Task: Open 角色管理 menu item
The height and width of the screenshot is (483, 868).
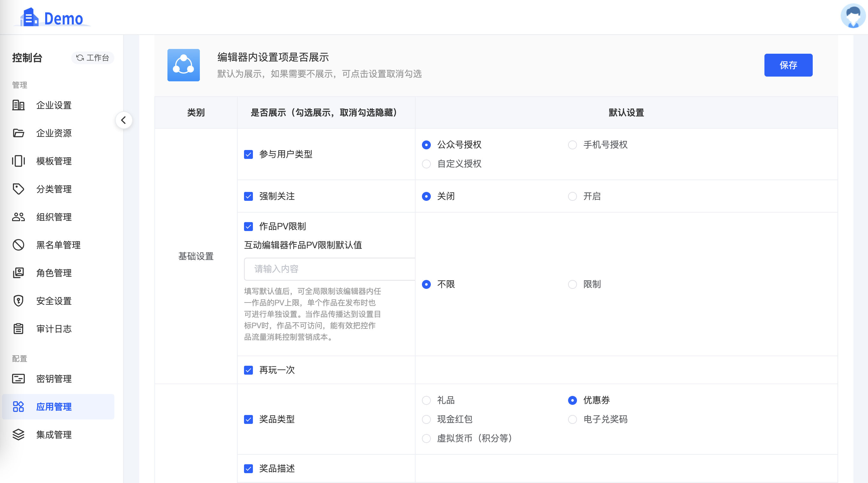Action: 58,273
